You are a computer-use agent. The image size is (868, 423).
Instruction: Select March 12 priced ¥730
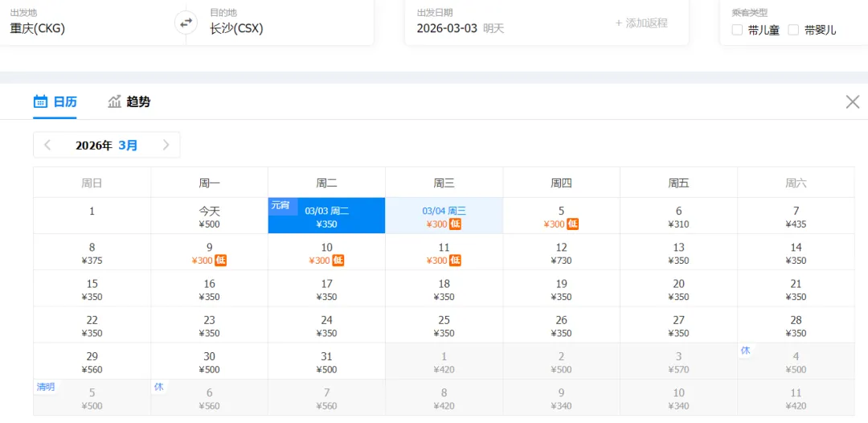pos(561,253)
